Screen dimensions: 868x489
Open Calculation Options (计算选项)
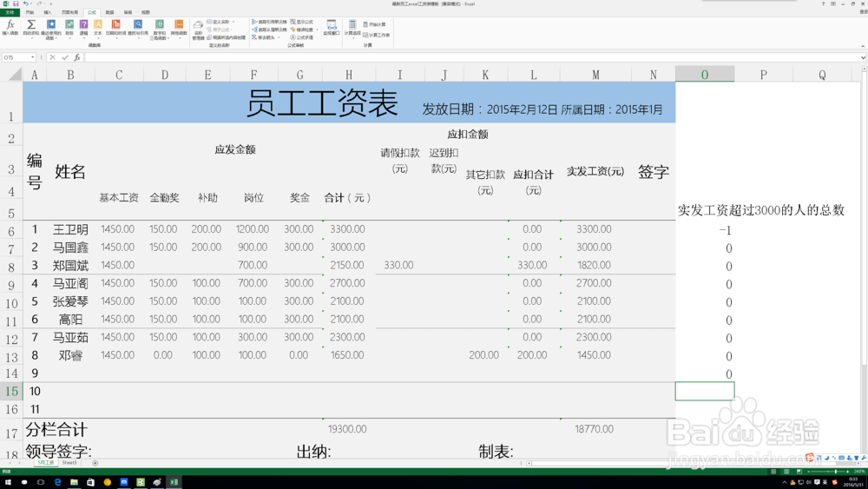point(352,29)
